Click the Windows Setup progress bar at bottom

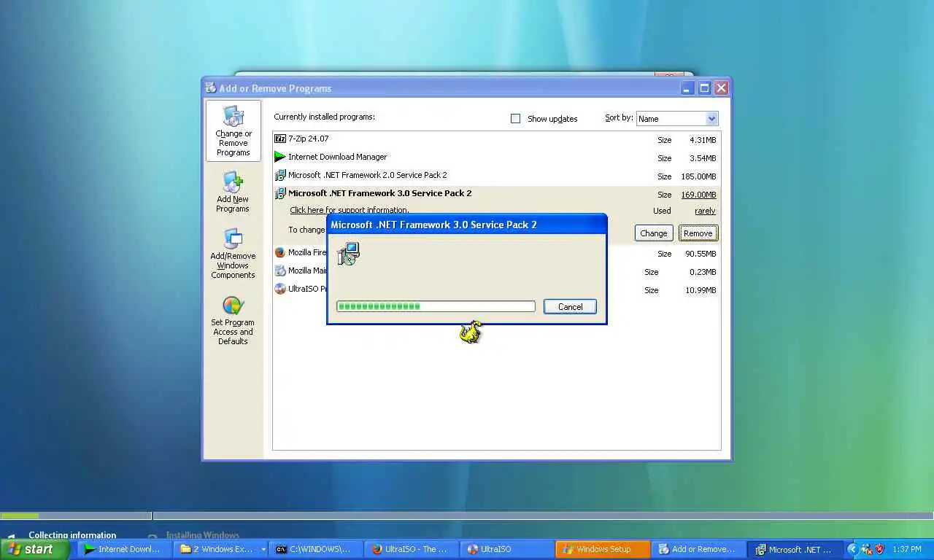pyautogui.click(x=467, y=516)
